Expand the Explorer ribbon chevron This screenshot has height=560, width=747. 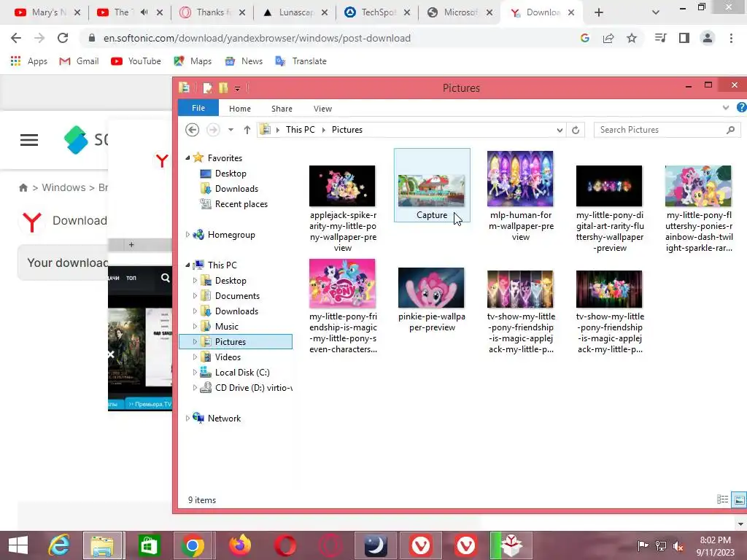click(726, 108)
